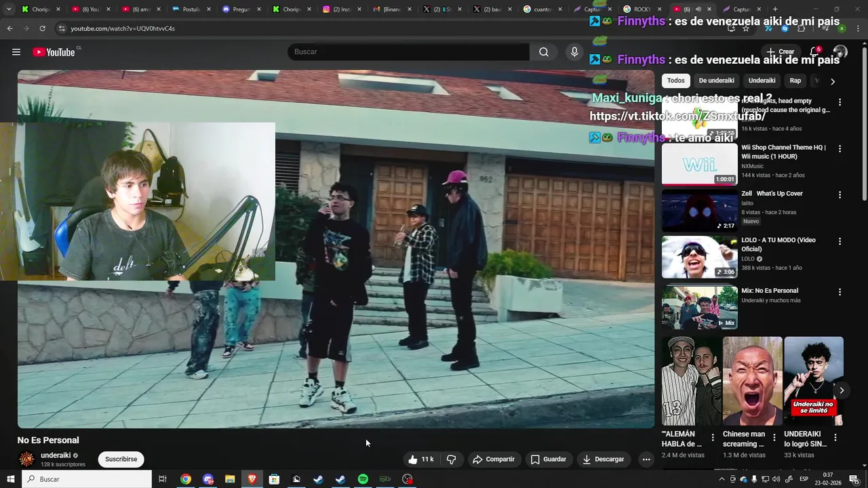Image resolution: width=868 pixels, height=488 pixels.
Task: Go back in the browser
Action: coord(9,28)
